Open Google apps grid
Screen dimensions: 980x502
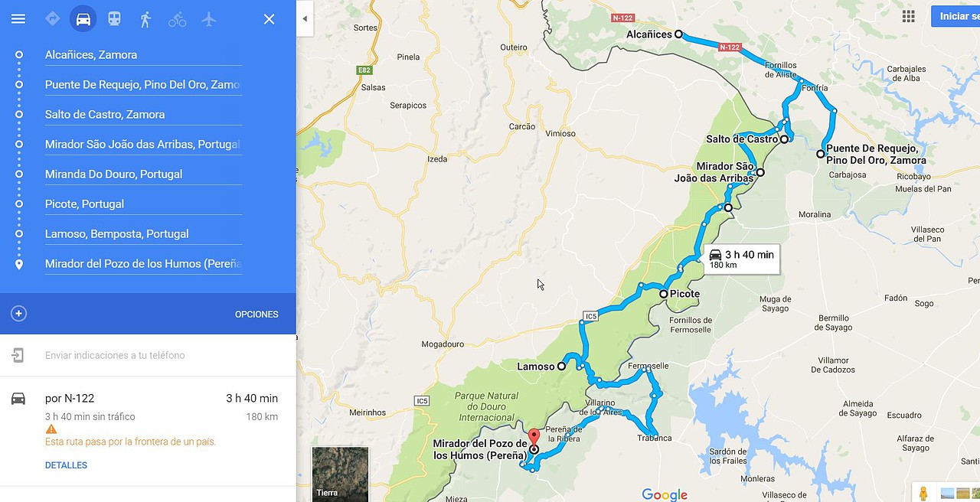tap(908, 16)
